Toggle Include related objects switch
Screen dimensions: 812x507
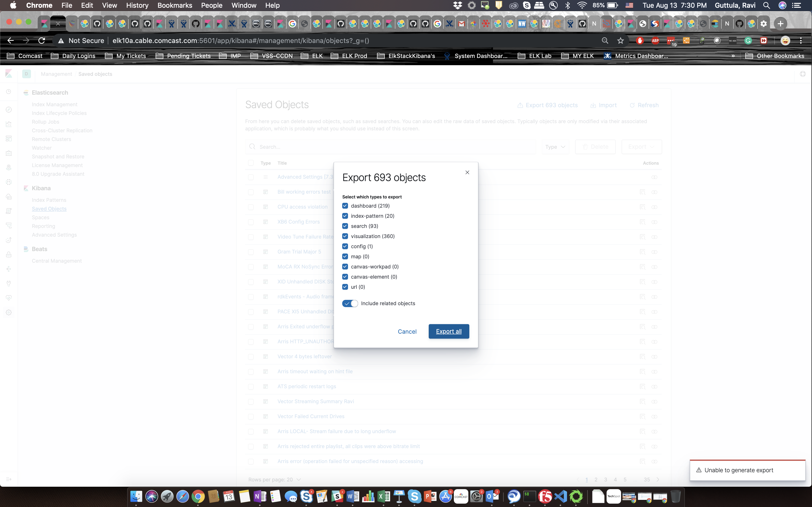click(x=350, y=303)
